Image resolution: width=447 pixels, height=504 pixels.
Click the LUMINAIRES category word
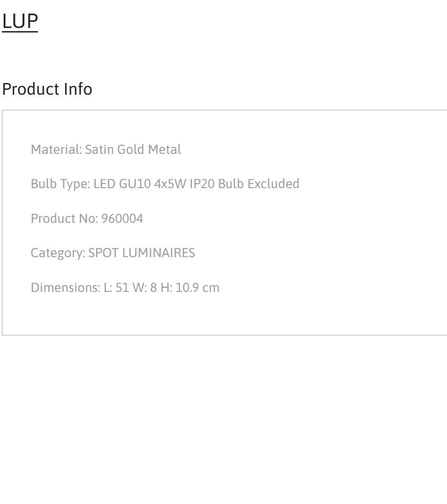158,253
